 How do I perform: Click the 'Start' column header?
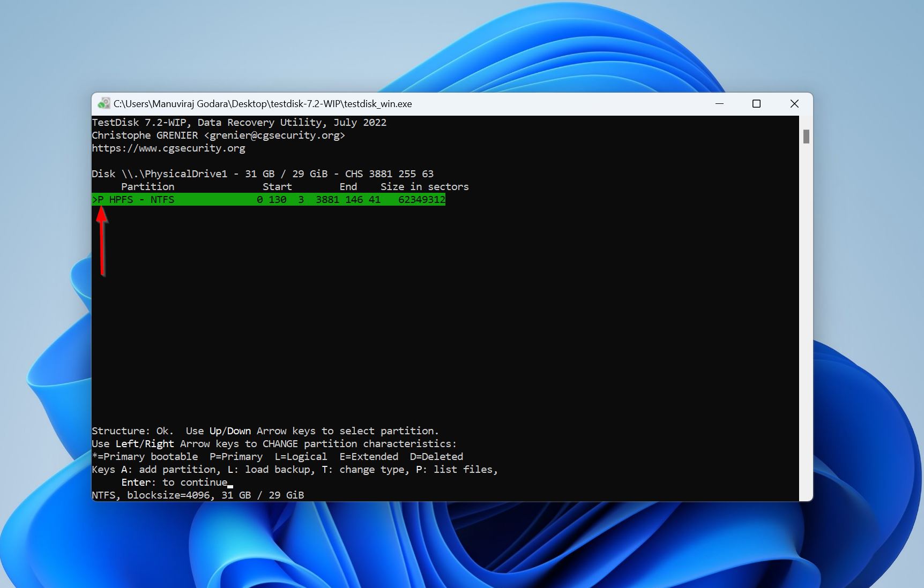pyautogui.click(x=277, y=186)
